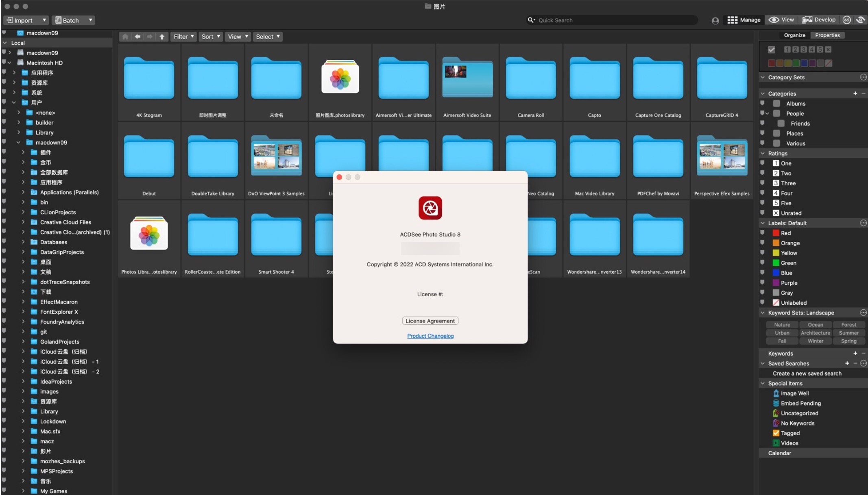
Task: Open the Import dropdown
Action: click(x=26, y=20)
